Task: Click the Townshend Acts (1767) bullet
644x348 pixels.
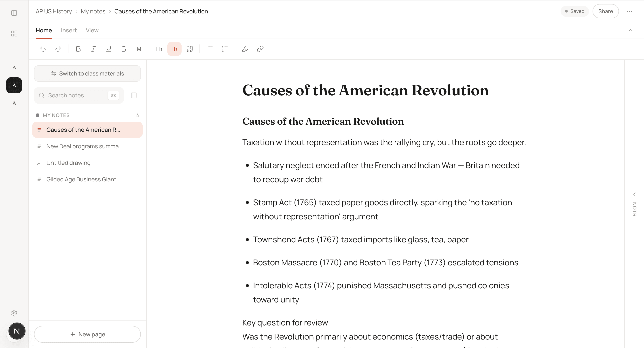Action: (360, 239)
